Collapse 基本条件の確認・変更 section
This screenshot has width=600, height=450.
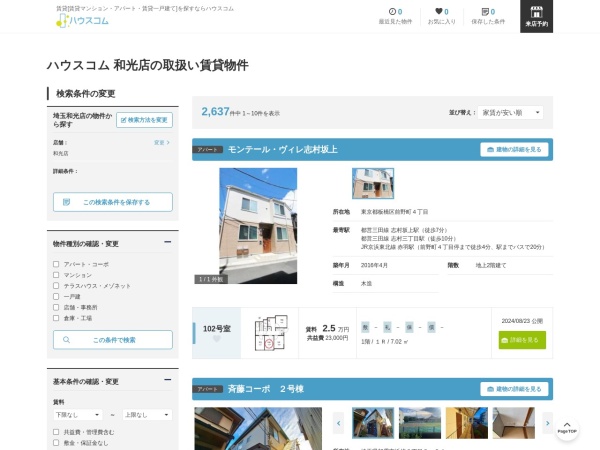click(x=167, y=380)
